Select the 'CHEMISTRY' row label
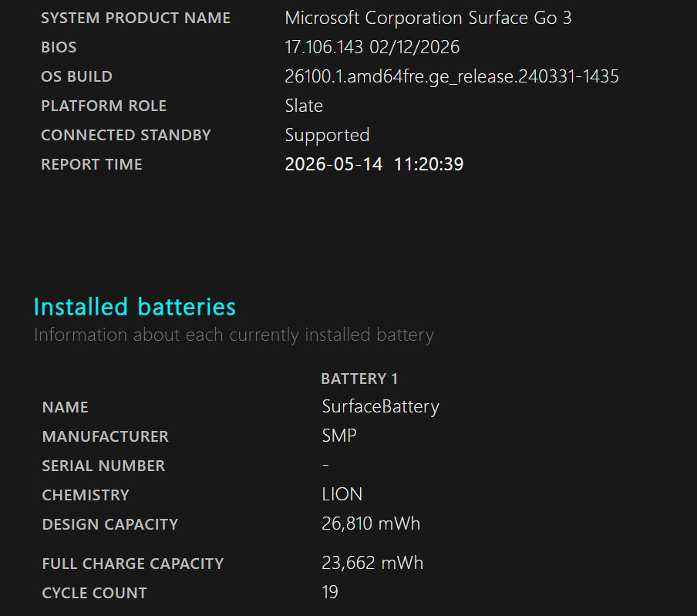Image resolution: width=697 pixels, height=616 pixels. tap(86, 495)
